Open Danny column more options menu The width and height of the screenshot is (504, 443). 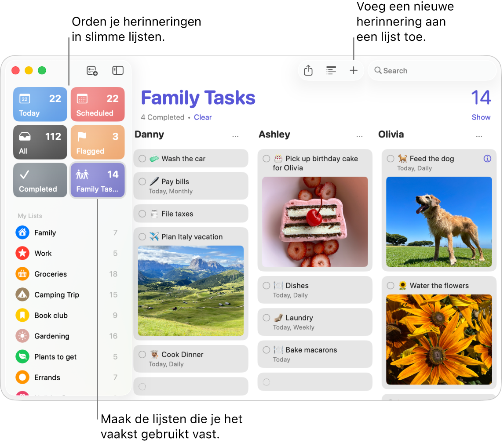tap(236, 137)
